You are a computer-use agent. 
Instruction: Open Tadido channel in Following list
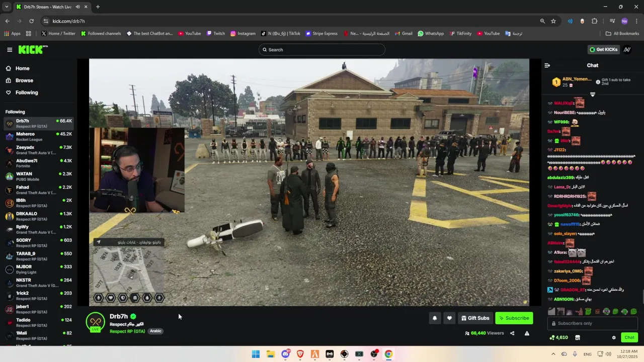[39, 322]
